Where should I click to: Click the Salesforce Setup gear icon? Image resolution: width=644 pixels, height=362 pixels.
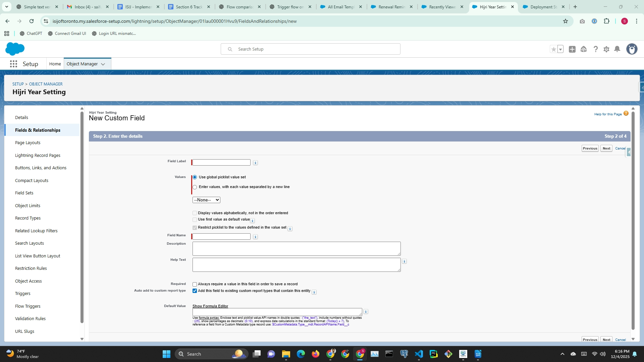(x=606, y=49)
